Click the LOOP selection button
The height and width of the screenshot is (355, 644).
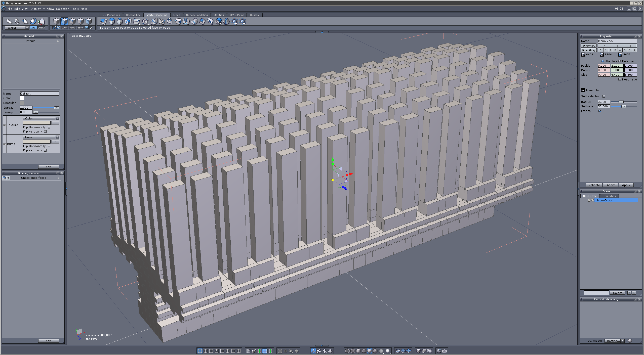[64, 28]
